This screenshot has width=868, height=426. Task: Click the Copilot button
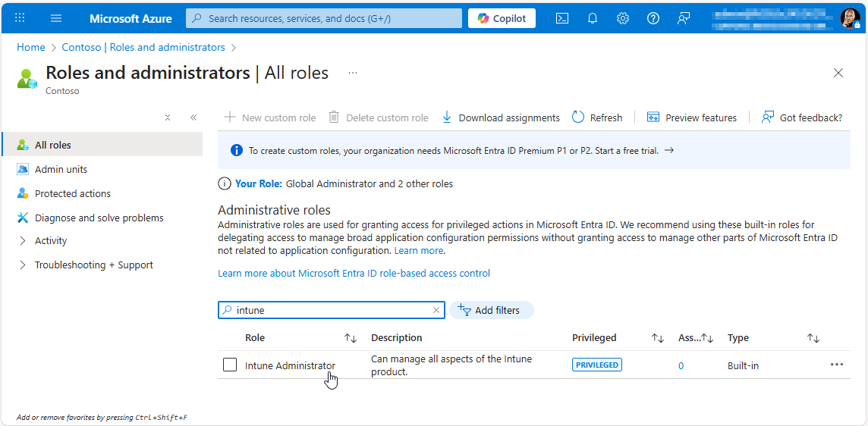tap(502, 18)
